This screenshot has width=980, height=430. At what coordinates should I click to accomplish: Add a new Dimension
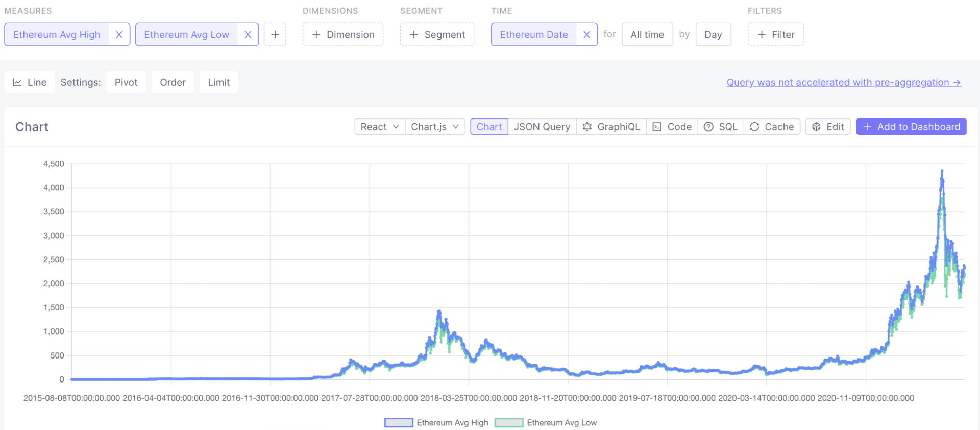pos(343,35)
